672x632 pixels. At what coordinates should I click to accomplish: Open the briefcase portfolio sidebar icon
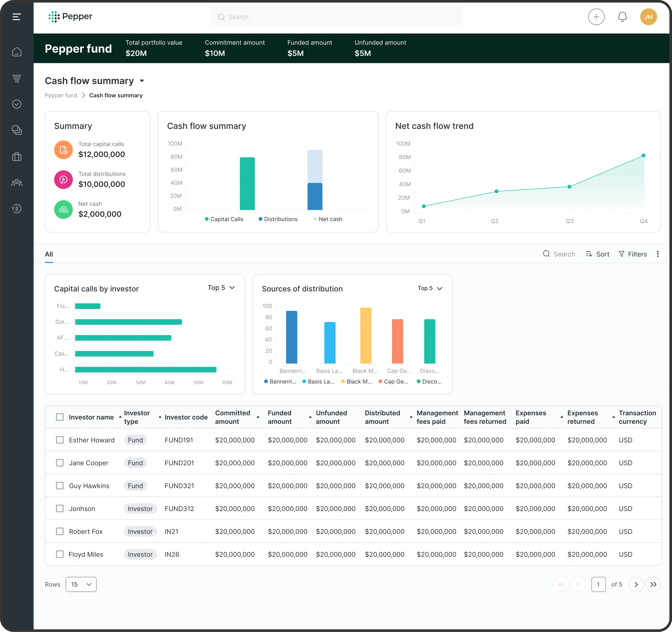(x=17, y=157)
